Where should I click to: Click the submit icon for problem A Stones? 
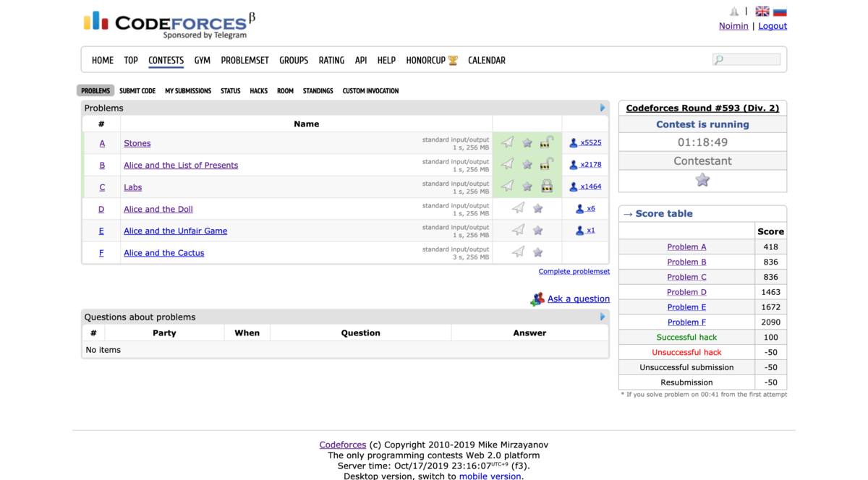coord(508,142)
